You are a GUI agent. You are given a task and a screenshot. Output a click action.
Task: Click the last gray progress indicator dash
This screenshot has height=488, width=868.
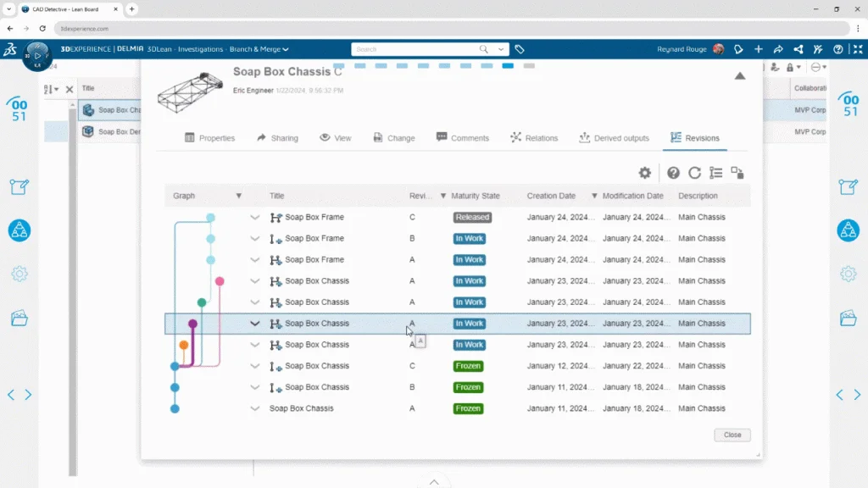coord(529,65)
